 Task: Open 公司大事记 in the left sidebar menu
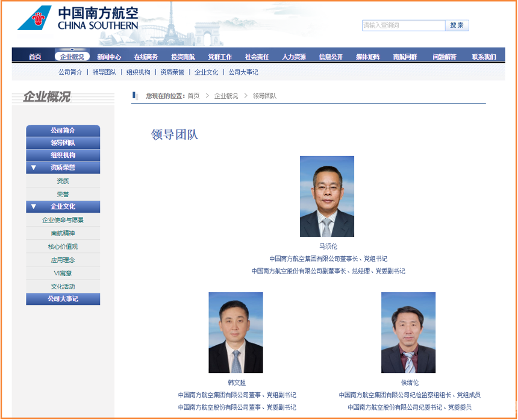[x=63, y=299]
